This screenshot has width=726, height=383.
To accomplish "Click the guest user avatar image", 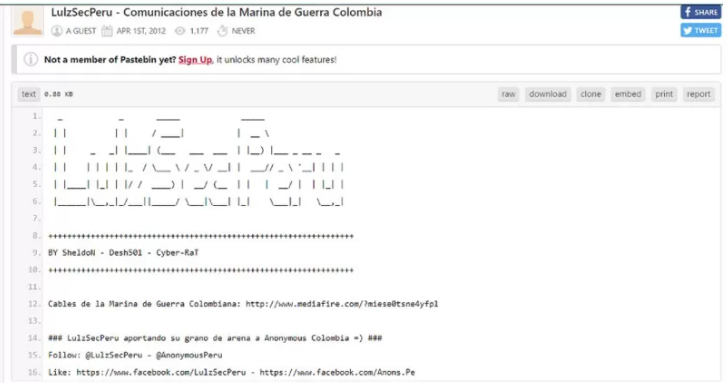I will 28,20.
